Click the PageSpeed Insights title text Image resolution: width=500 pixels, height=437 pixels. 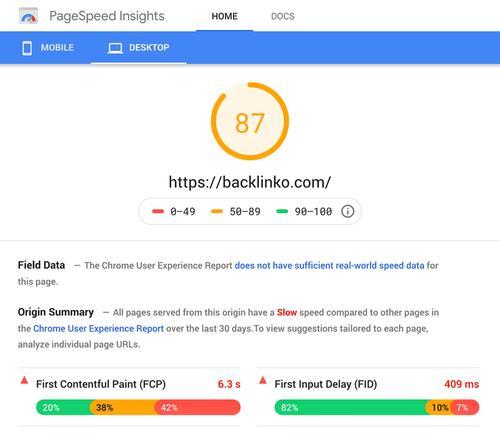107,16
